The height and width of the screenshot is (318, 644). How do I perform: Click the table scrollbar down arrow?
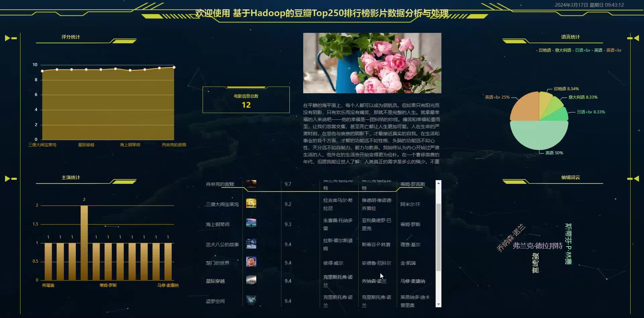point(438,304)
